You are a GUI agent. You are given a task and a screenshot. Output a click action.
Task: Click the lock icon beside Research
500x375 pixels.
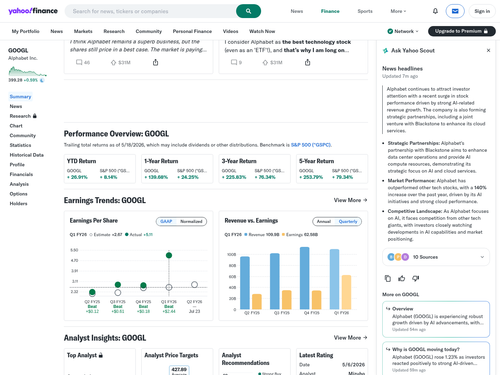[x=35, y=116]
